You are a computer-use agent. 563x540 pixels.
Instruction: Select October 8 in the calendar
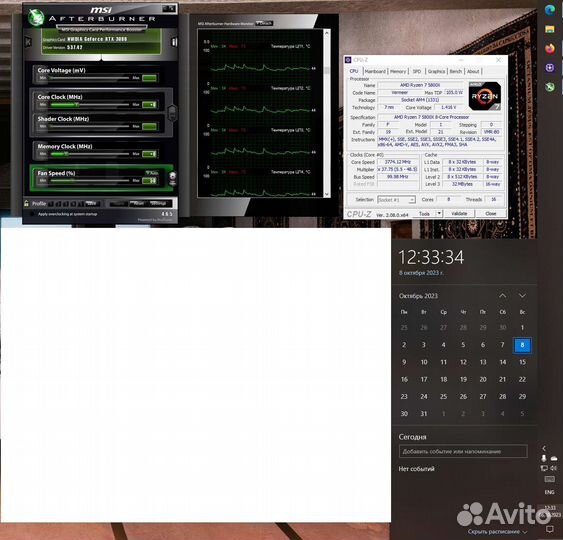click(x=522, y=345)
